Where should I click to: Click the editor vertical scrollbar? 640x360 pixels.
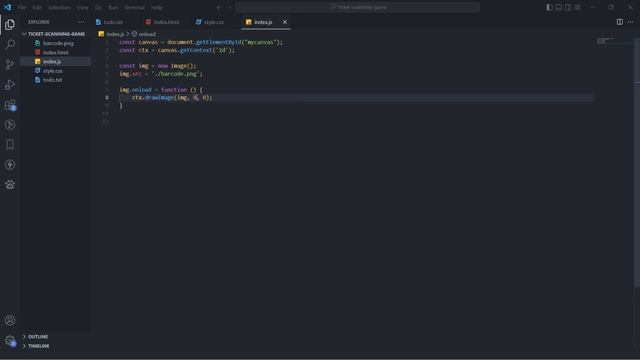(637, 163)
